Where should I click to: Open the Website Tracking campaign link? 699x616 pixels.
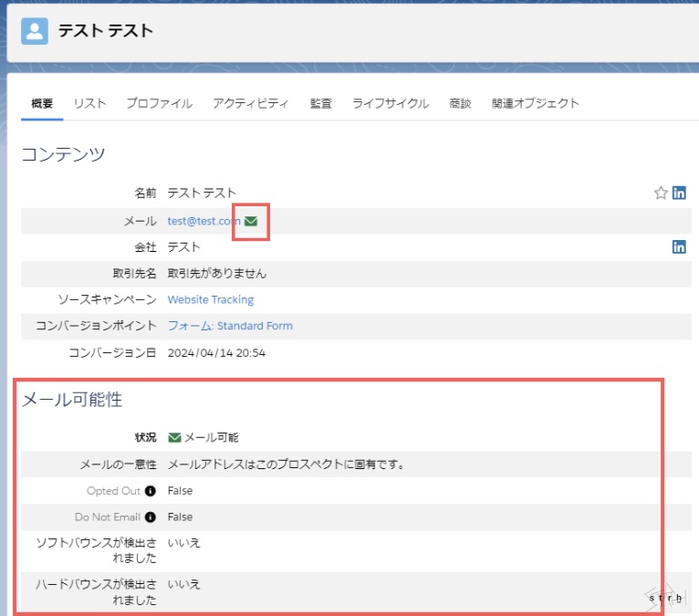pos(211,299)
